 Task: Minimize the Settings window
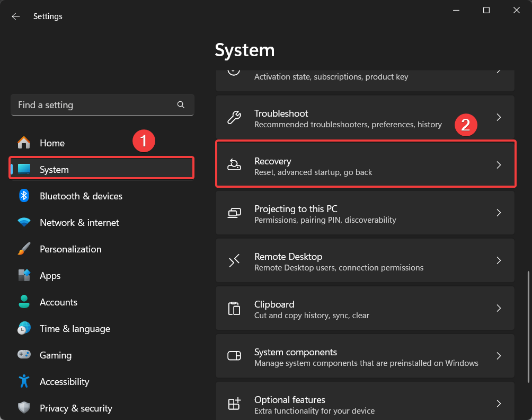pyautogui.click(x=456, y=10)
